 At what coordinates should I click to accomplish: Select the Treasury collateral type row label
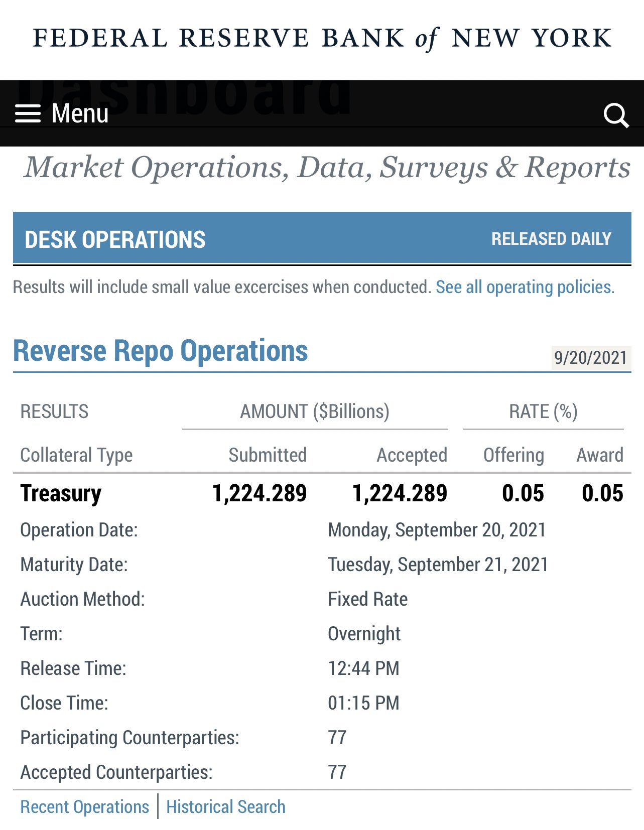61,493
